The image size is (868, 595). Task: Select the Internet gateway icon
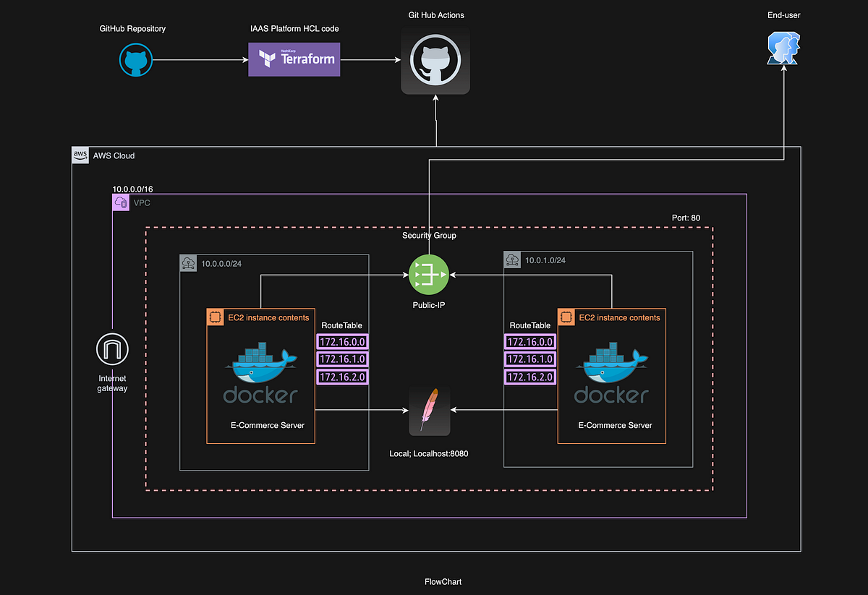click(111, 348)
